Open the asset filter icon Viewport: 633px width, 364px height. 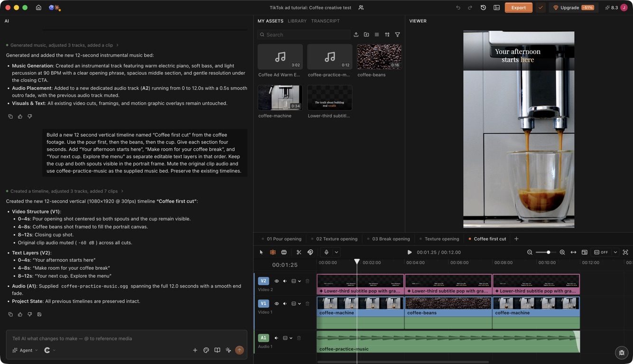398,35
